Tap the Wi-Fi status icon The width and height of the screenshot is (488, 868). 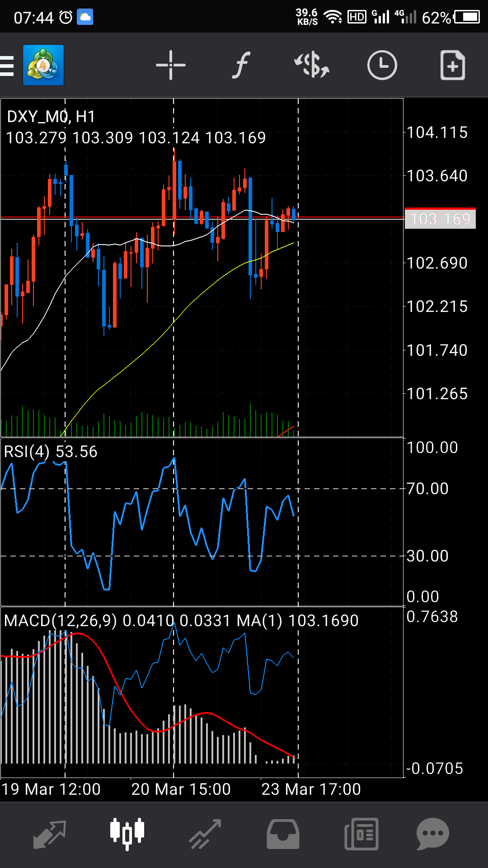333,17
